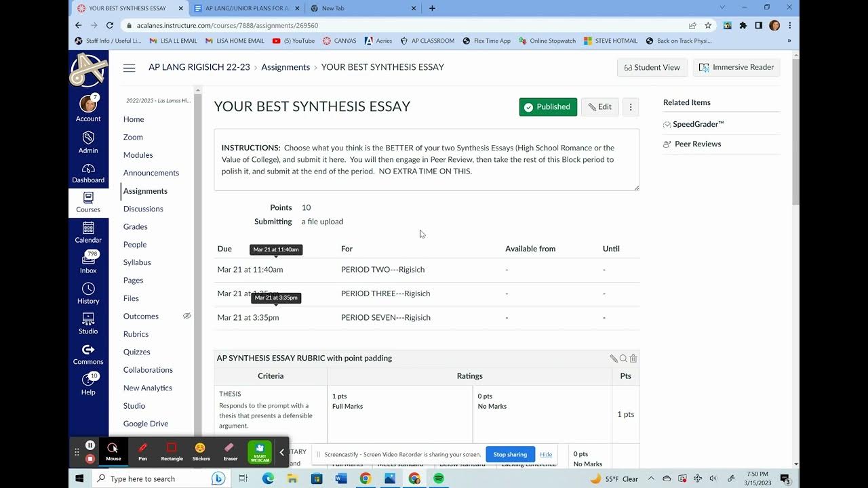Screen dimensions: 868x488
Task: Open Chrome side panel
Action: (x=759, y=26)
